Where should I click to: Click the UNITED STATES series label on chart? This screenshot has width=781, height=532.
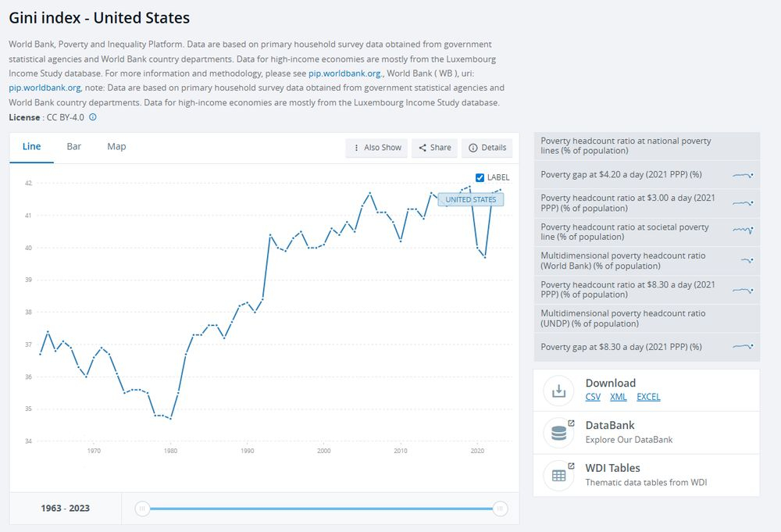click(470, 199)
